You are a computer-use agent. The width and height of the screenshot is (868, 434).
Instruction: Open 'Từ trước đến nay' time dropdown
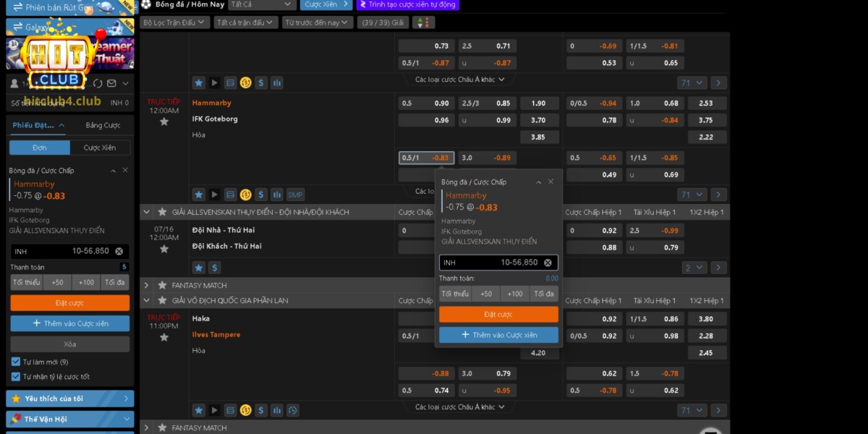(x=317, y=22)
